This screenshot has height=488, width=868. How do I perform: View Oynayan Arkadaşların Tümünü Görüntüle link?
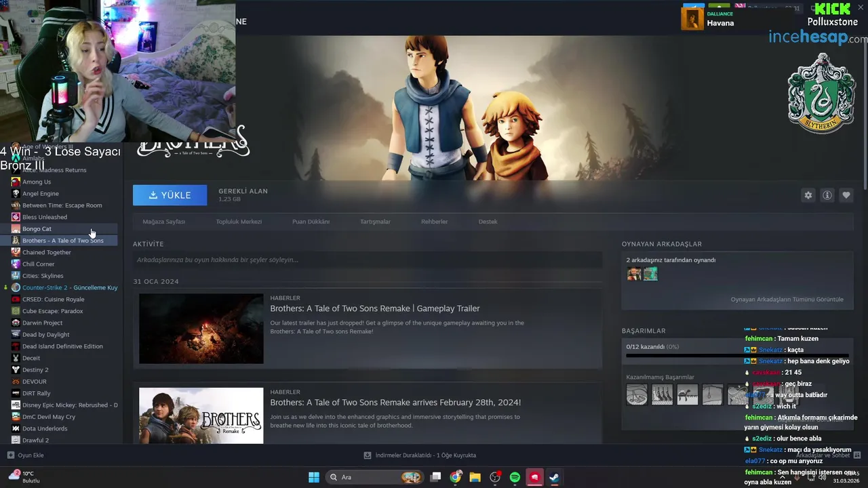coord(787,300)
